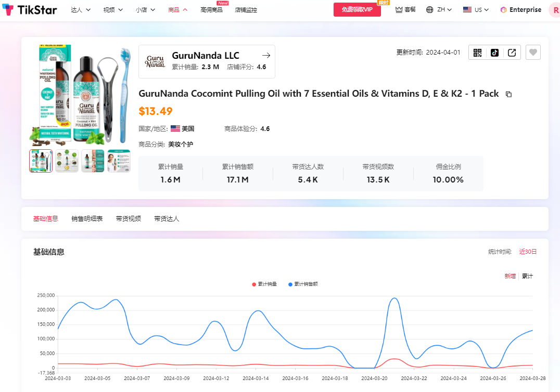This screenshot has width=560, height=392.
Task: Click the GuruNanda shop logo
Action: [x=155, y=61]
